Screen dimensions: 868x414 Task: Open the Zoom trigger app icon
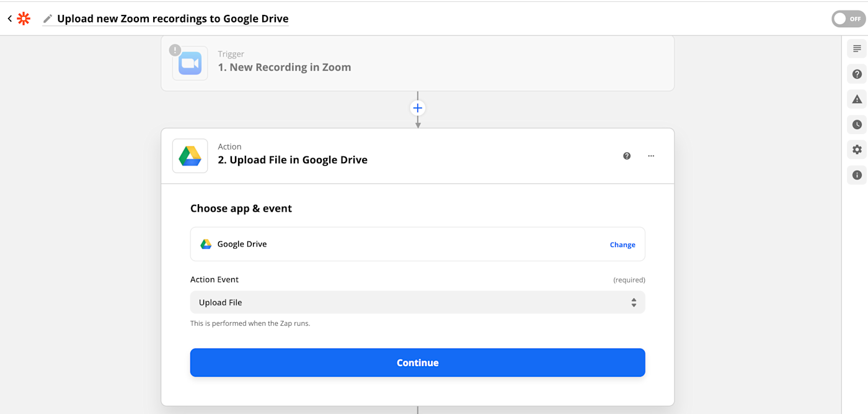(190, 63)
